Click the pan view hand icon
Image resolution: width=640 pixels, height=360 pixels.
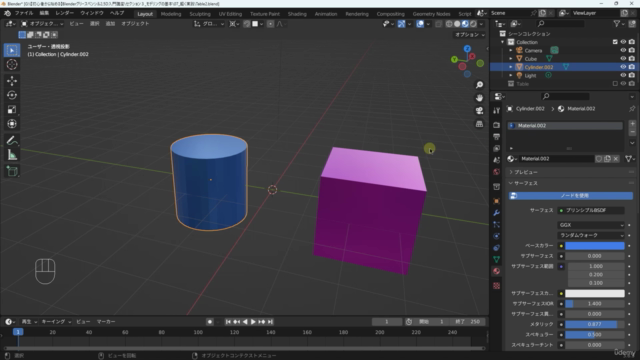pyautogui.click(x=479, y=98)
